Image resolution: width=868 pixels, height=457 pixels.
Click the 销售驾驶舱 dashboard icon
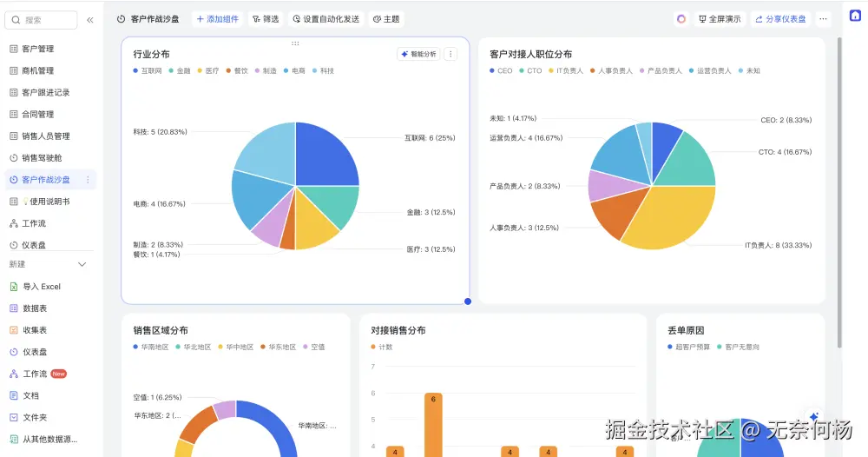point(14,158)
